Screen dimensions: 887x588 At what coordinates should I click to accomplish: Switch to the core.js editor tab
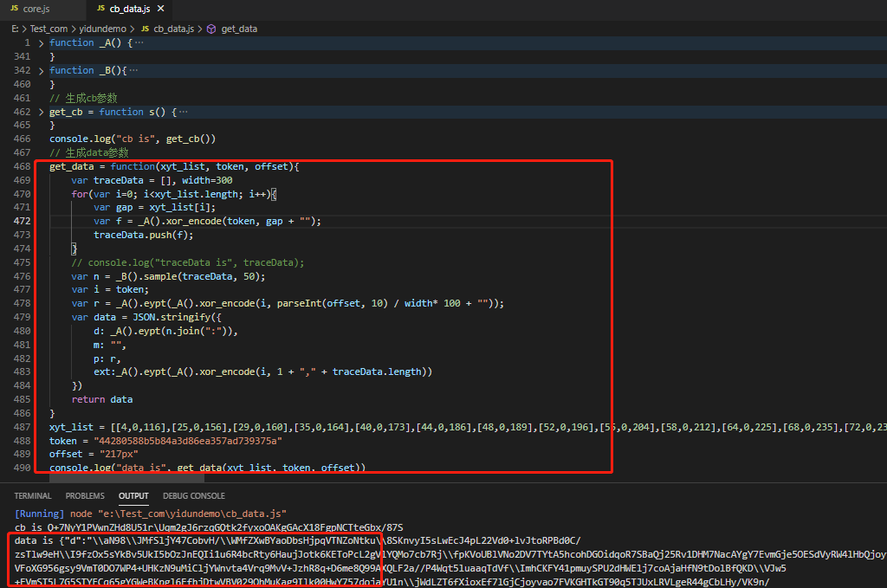(x=36, y=9)
